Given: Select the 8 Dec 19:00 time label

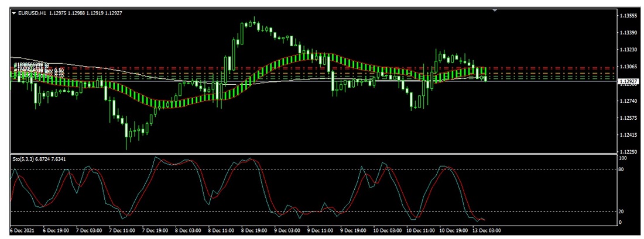Looking at the screenshot, I should point(255,231).
